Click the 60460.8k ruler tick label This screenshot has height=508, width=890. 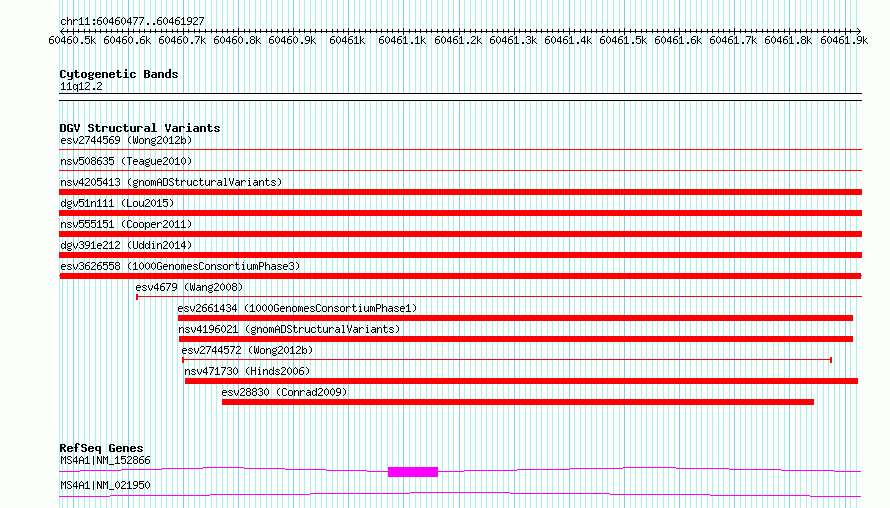(x=237, y=40)
